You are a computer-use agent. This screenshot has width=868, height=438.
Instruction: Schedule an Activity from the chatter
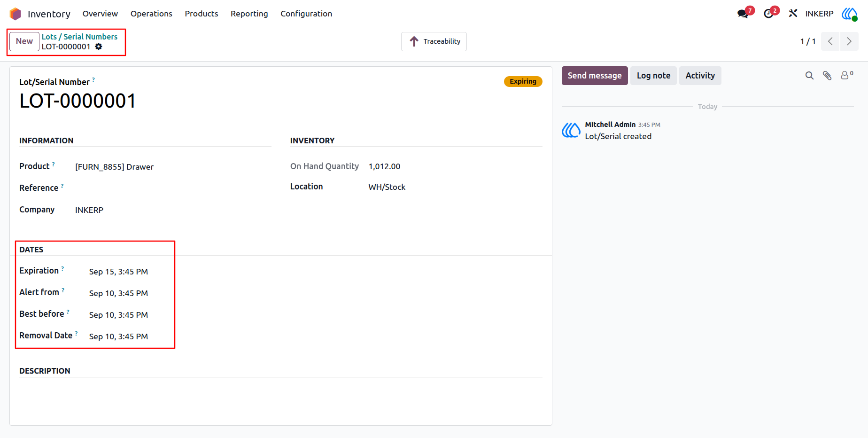tap(700, 76)
